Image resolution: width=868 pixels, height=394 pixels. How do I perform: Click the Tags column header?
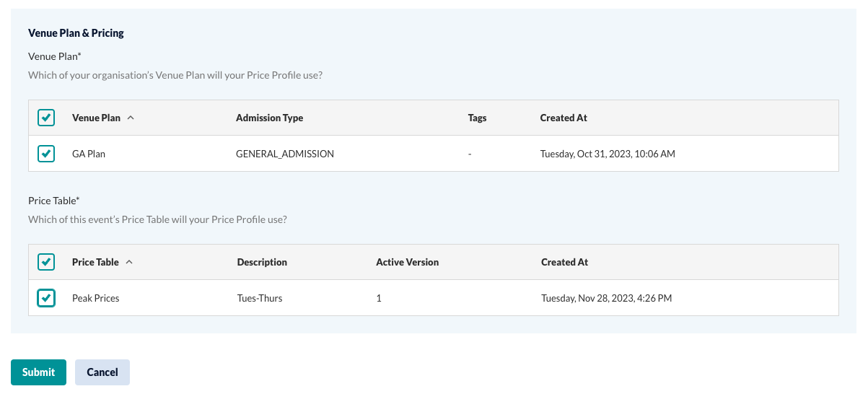pyautogui.click(x=477, y=118)
